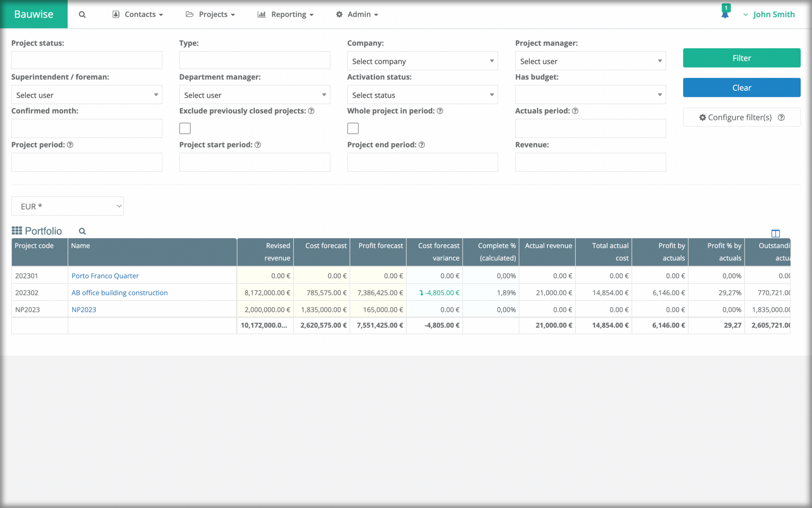This screenshot has height=508, width=812.
Task: Open the global search magnifier in the top bar
Action: [82, 14]
